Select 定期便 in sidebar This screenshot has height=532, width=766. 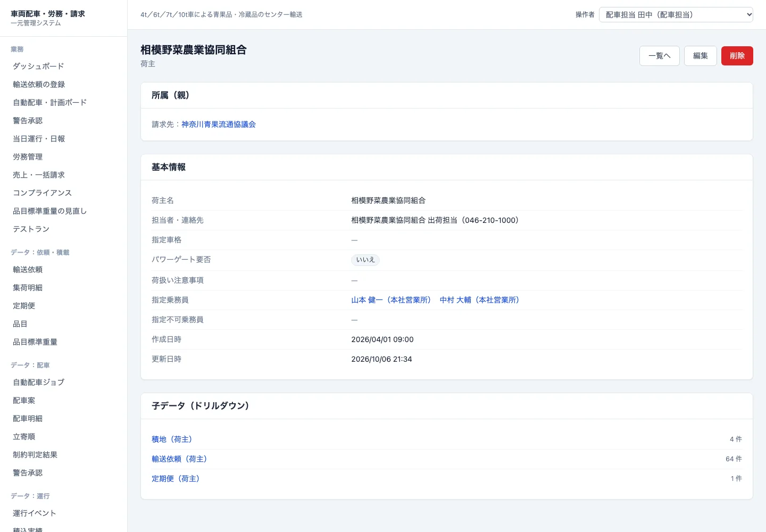tap(24, 306)
